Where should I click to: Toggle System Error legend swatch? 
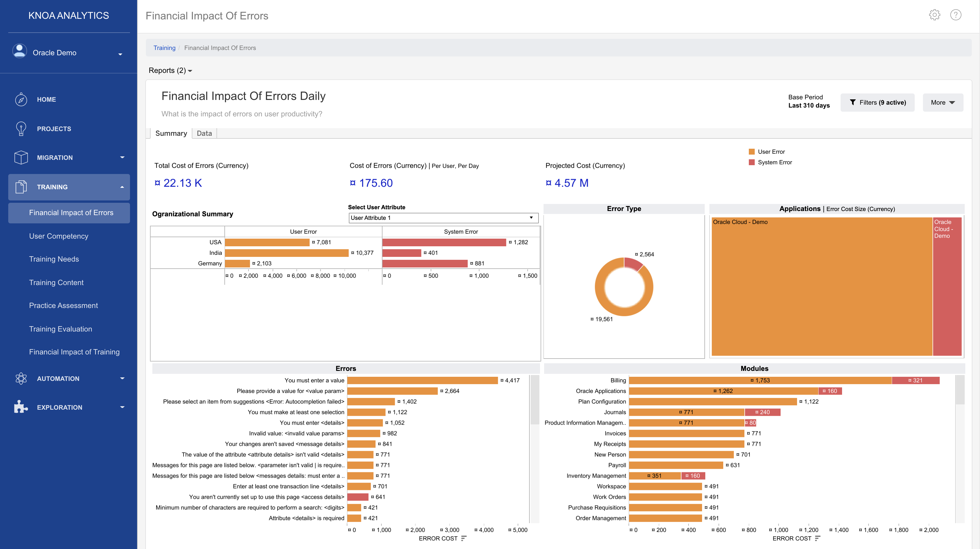(751, 162)
